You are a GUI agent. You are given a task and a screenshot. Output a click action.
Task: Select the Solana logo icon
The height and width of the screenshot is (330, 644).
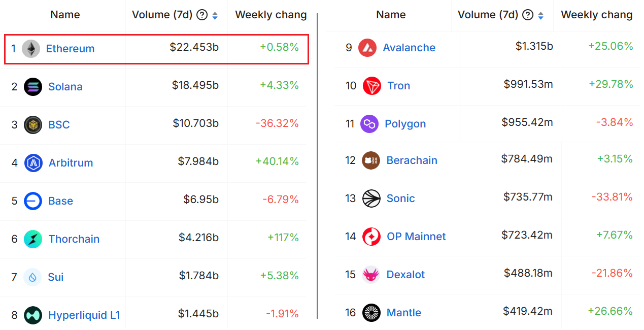(32, 86)
